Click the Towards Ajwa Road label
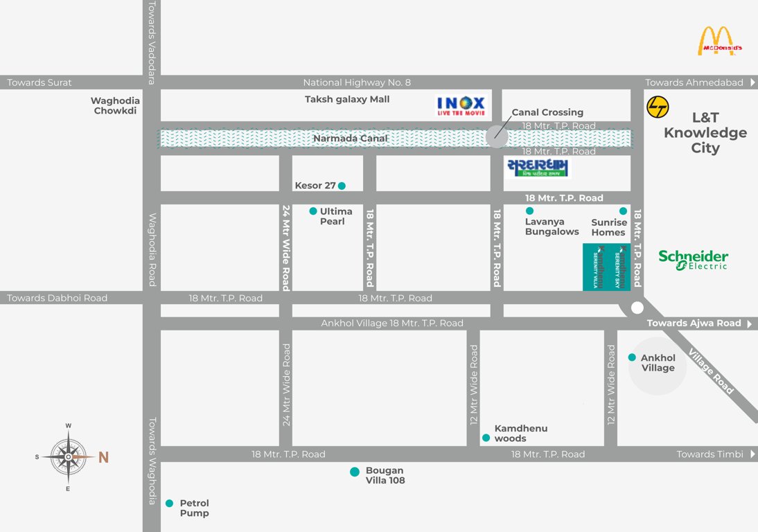Image resolution: width=758 pixels, height=532 pixels. [694, 323]
